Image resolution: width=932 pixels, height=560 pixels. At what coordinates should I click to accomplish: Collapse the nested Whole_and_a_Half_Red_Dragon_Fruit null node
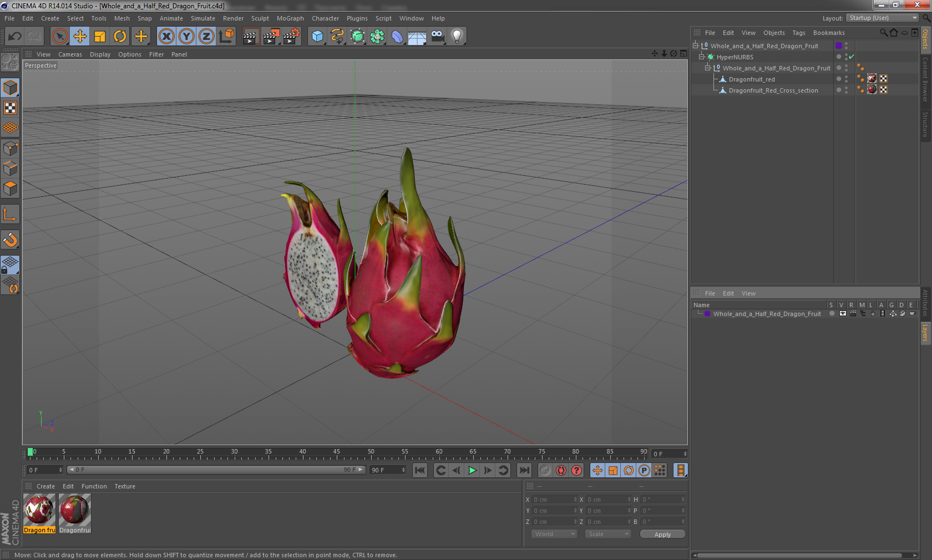coord(707,68)
